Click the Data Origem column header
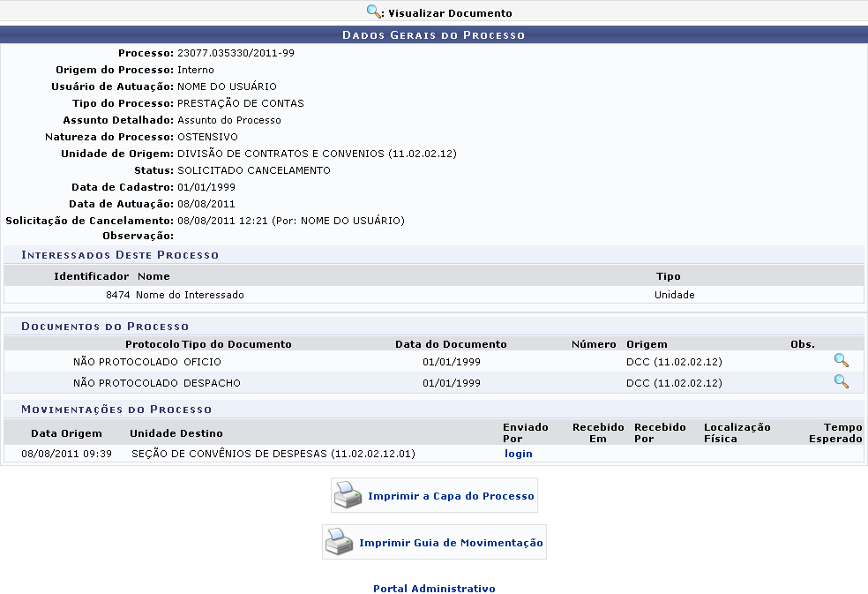This screenshot has height=594, width=868. tap(66, 433)
